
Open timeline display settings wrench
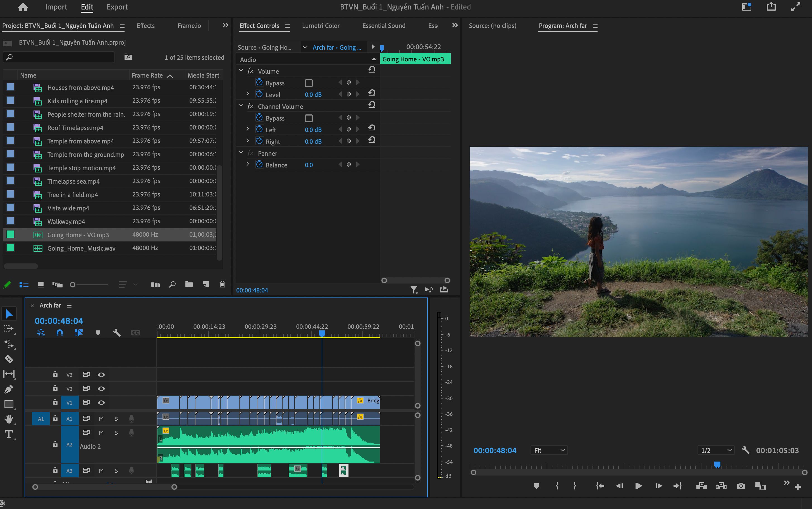click(116, 333)
